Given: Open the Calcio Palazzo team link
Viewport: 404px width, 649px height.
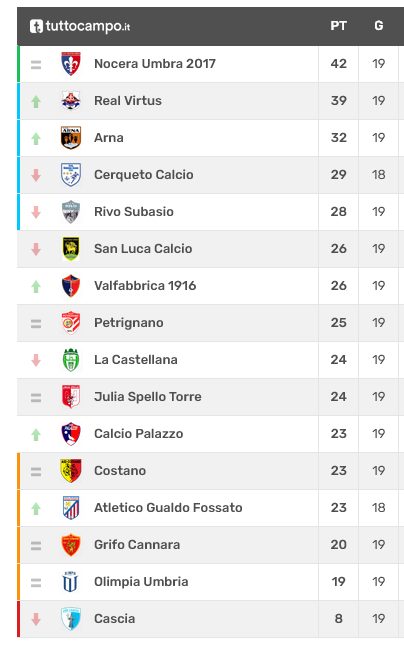Looking at the screenshot, I should coord(139,434).
